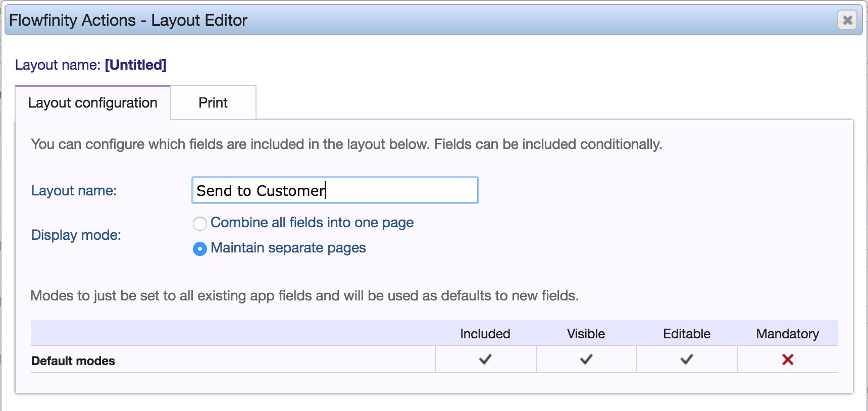The image size is (868, 411).
Task: Click the 'Display mode:' label
Action: (76, 235)
